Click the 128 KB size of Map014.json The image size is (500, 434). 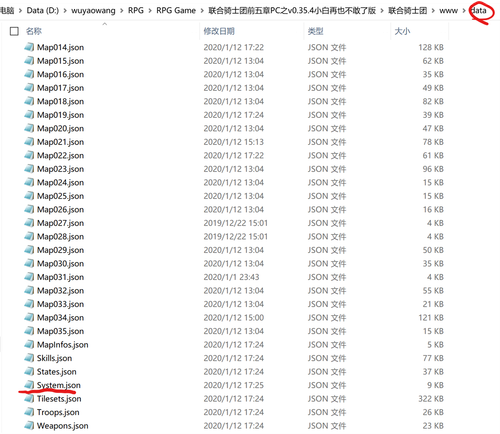coord(431,47)
